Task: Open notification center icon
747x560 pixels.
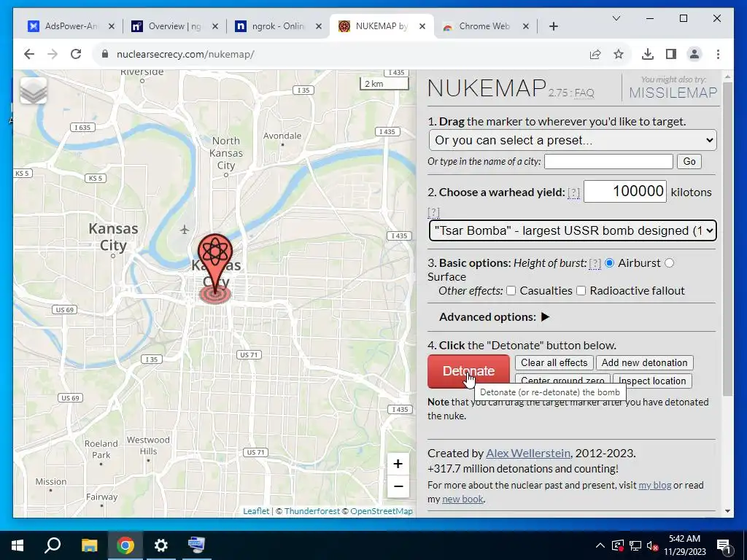Action: point(724,545)
